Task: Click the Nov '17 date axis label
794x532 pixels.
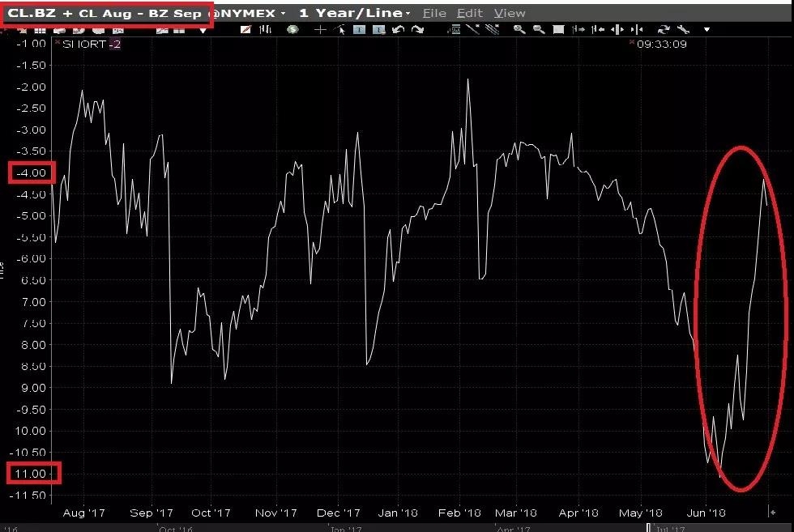Action: (275, 513)
